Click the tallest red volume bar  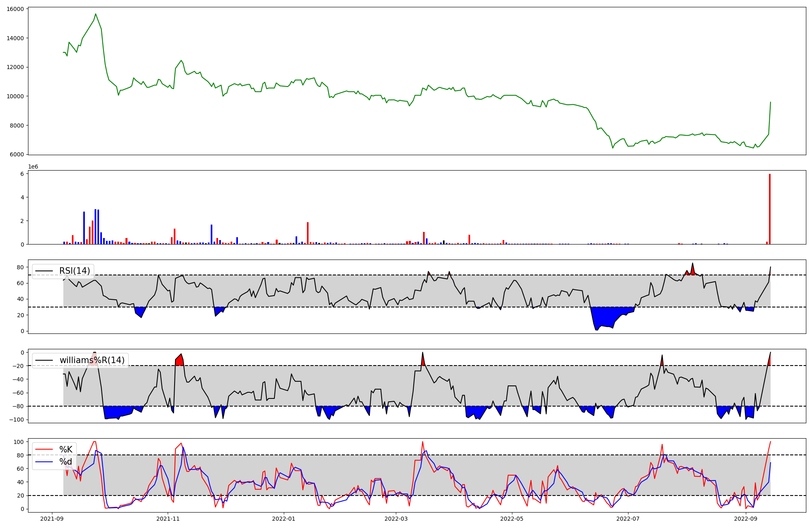point(769,209)
